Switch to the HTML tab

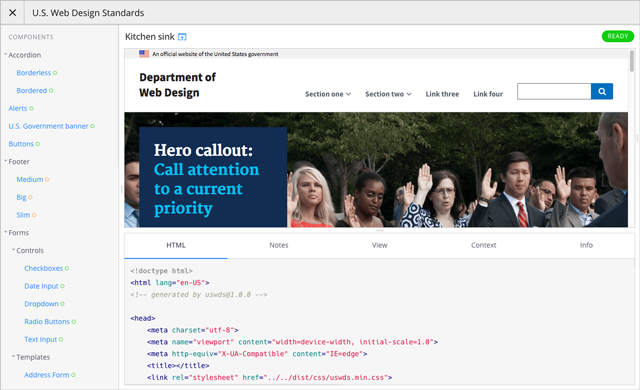[x=176, y=246]
